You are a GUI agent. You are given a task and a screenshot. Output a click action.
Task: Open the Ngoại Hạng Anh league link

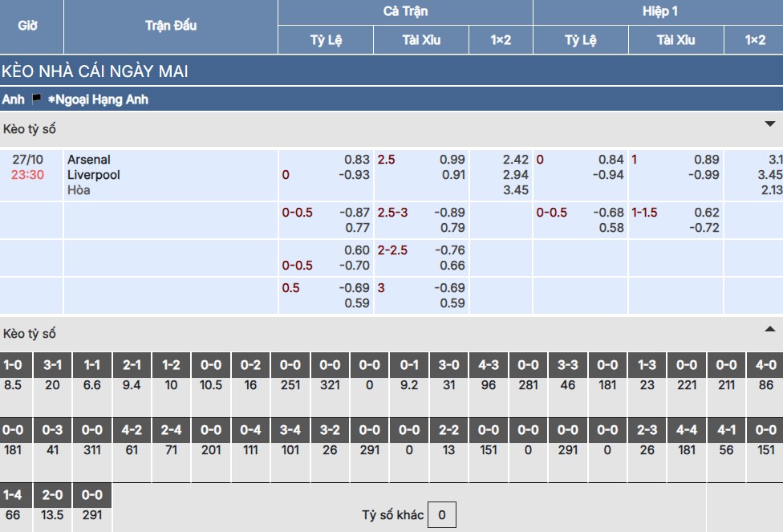tap(101, 99)
